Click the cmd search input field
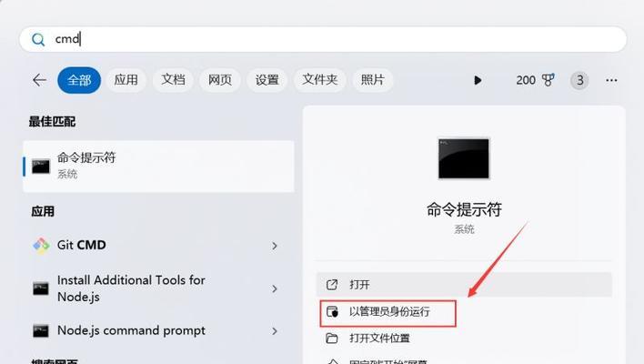Image resolution: width=644 pixels, height=364 pixels. click(323, 39)
